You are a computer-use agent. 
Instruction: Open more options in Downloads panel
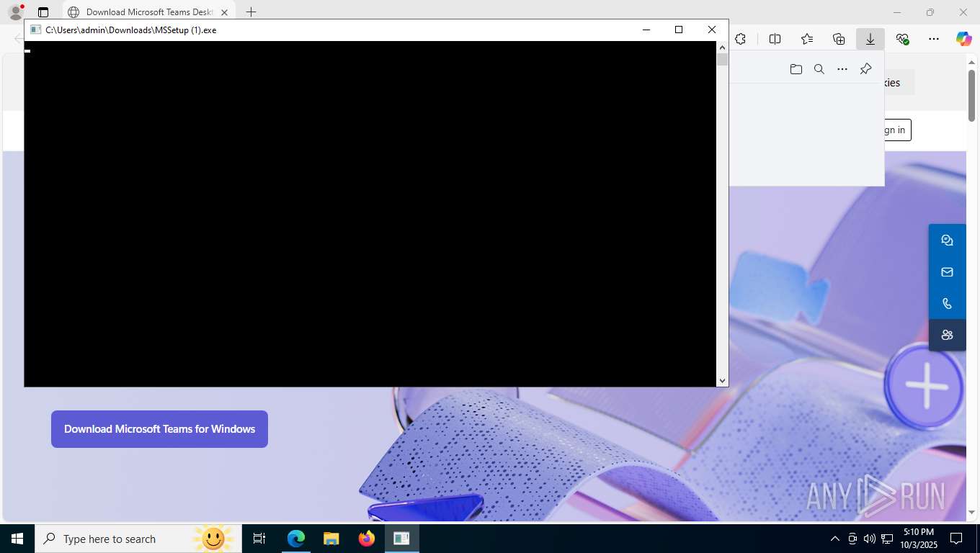coord(842,69)
